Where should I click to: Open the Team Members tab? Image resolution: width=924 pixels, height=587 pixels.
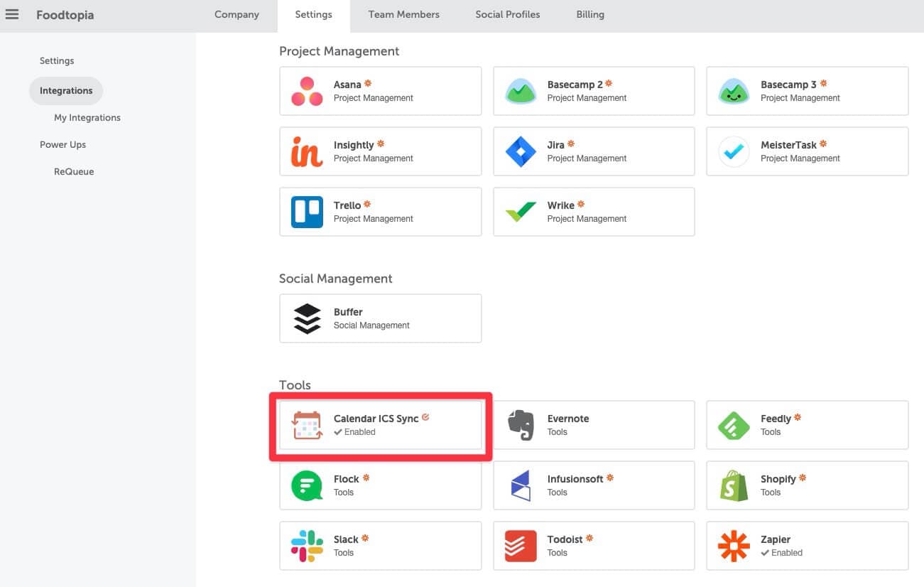pos(403,14)
